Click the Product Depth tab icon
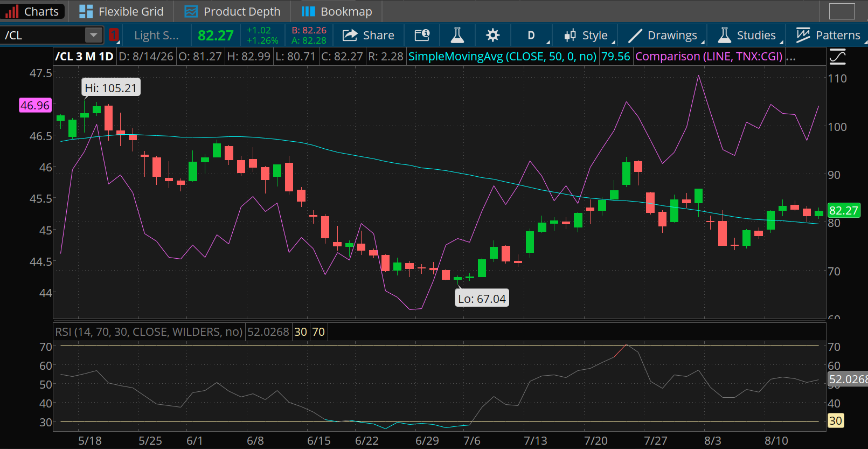 tap(191, 11)
